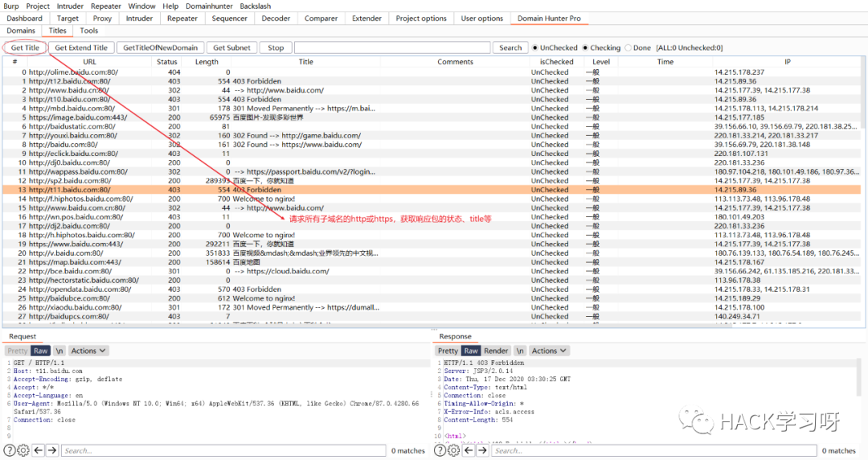Open the Project menu
Image resolution: width=868 pixels, height=460 pixels.
pos(38,6)
